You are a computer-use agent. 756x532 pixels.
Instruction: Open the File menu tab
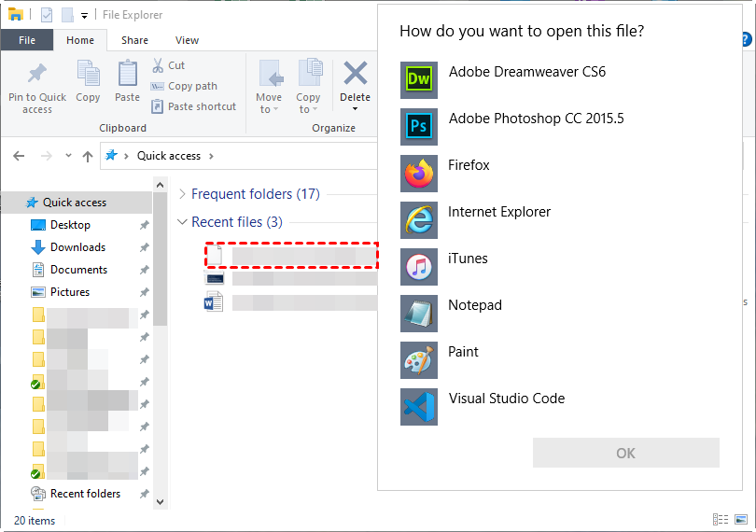point(27,40)
